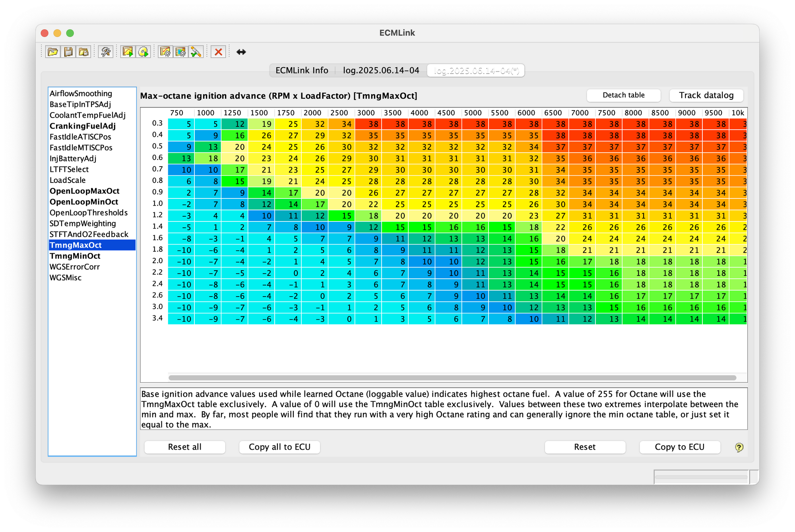The height and width of the screenshot is (532, 795).
Task: Select OpenLoopMaxOct in the list
Action: (x=92, y=191)
